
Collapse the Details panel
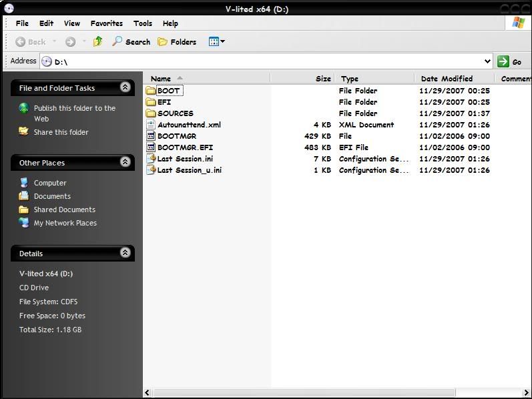point(125,253)
